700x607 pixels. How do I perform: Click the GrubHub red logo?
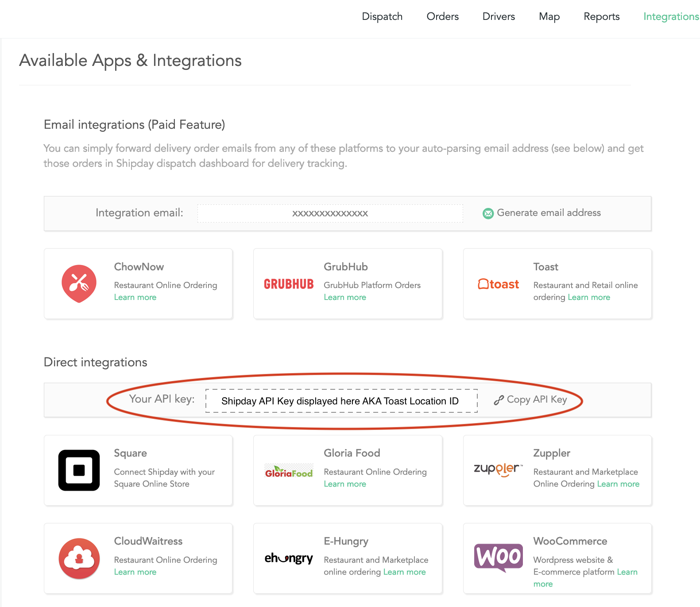289,284
